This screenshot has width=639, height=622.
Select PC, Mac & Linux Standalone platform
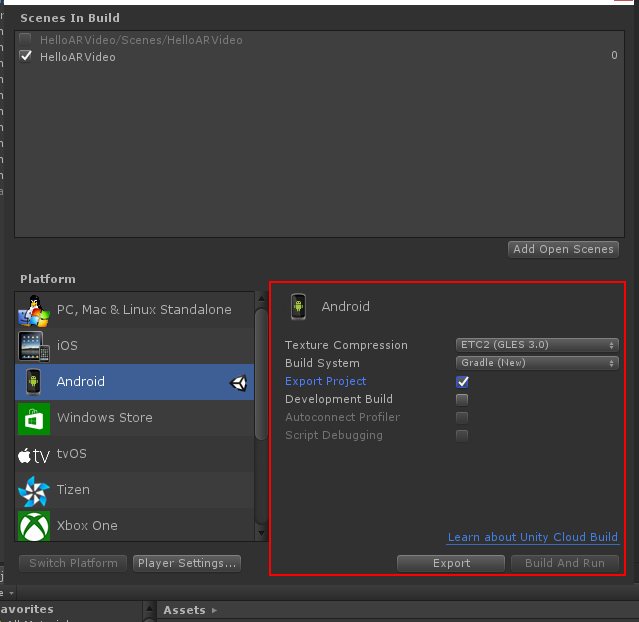tap(134, 310)
